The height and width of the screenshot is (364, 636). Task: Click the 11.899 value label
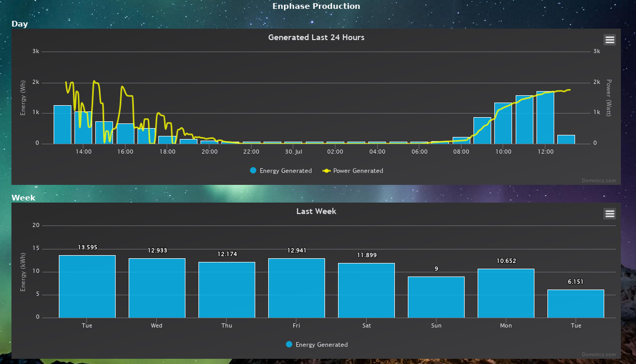point(367,255)
